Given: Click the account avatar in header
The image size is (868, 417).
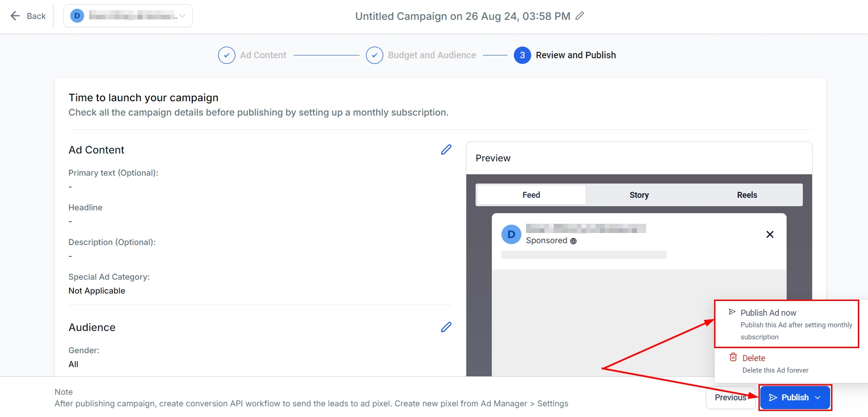Looking at the screenshot, I should coord(77,16).
